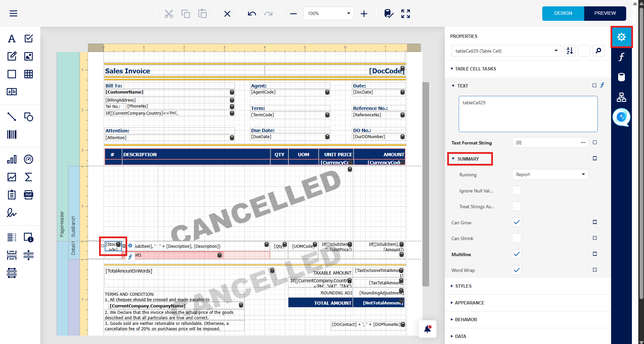Image resolution: width=644 pixels, height=344 pixels.
Task: Delete the selected control with X icon
Action: point(227,13)
